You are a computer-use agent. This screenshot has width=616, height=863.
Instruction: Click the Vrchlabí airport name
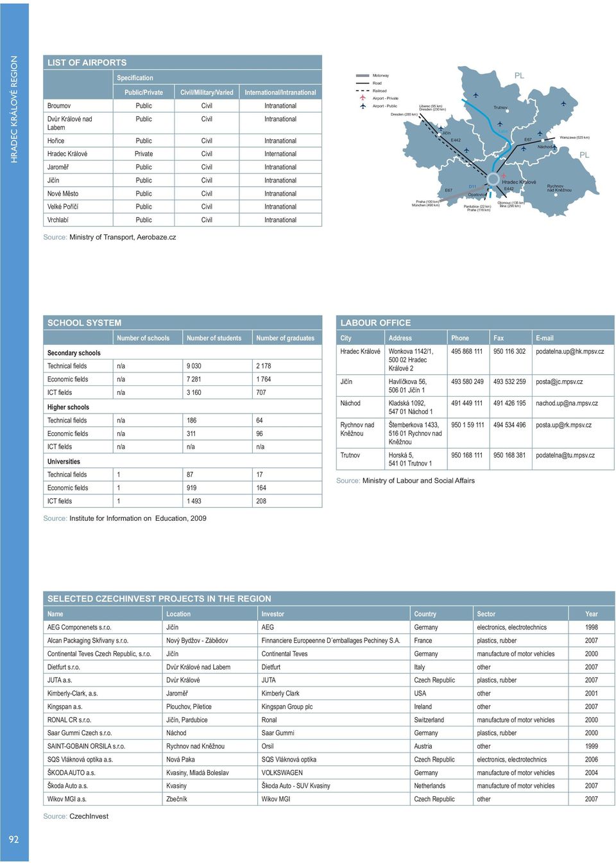(x=60, y=220)
